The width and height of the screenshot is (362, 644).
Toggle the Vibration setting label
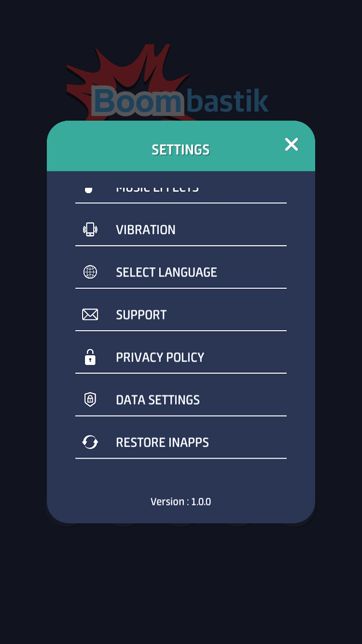[x=146, y=230]
